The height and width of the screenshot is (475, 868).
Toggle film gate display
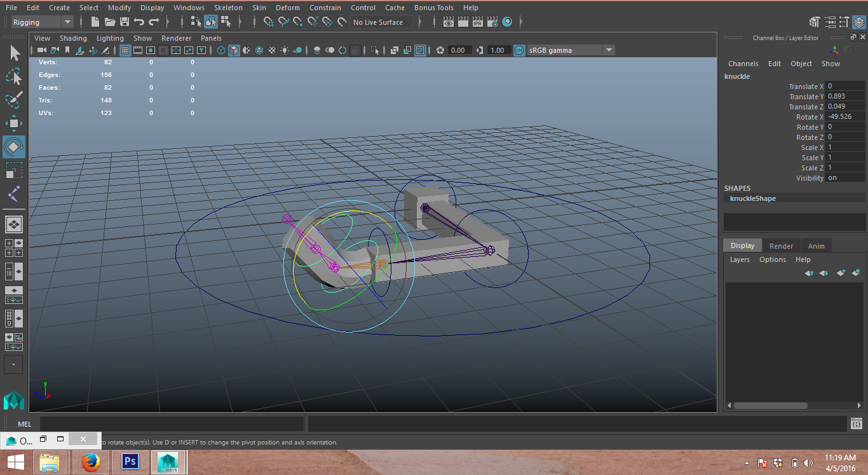(138, 50)
